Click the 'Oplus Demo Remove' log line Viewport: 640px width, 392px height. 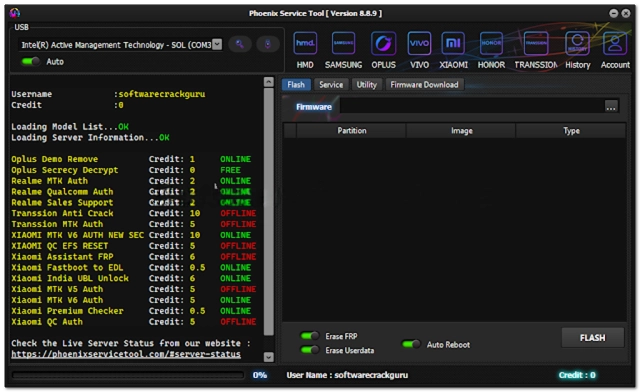(131, 159)
